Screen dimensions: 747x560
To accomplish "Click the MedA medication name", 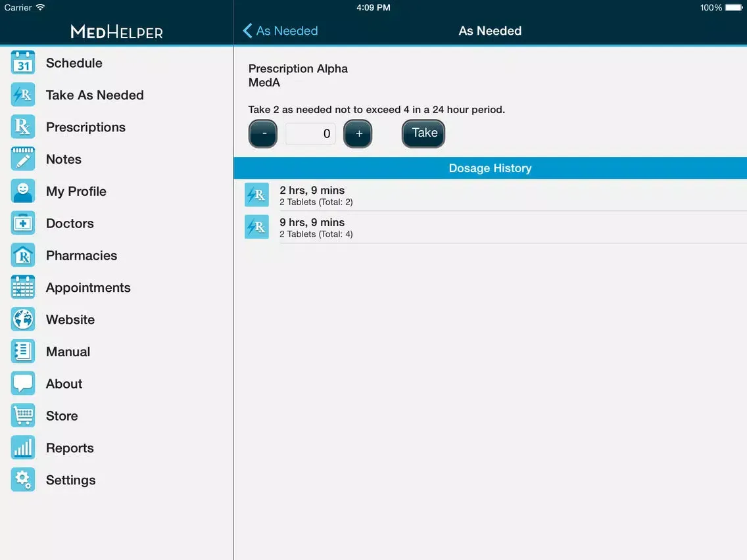I will pyautogui.click(x=264, y=82).
